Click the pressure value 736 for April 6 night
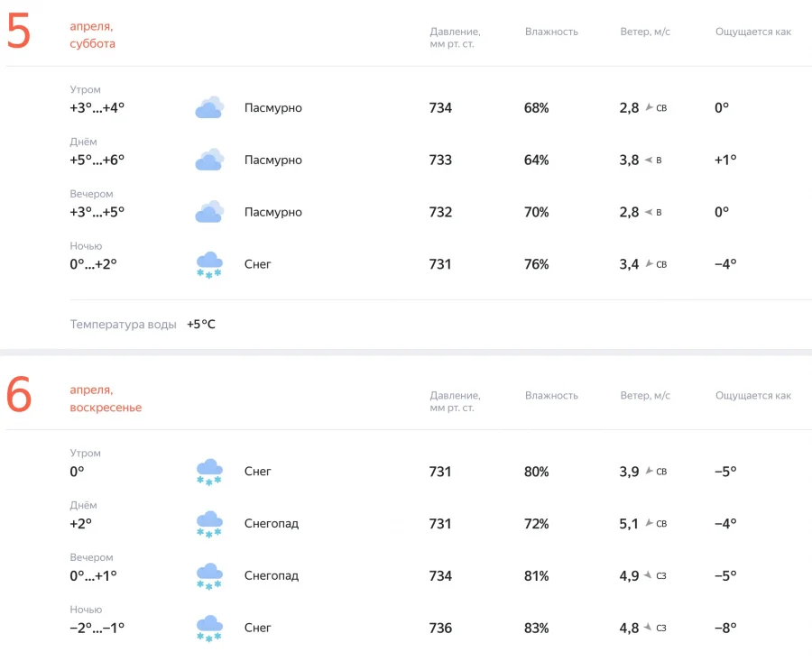 pos(440,629)
